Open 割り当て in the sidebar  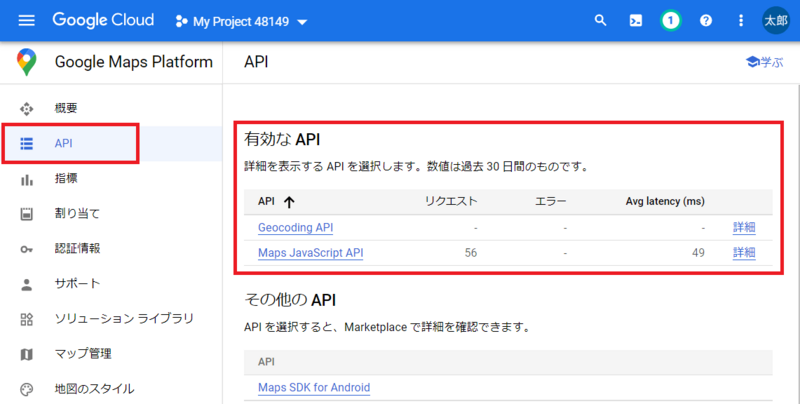(77, 213)
